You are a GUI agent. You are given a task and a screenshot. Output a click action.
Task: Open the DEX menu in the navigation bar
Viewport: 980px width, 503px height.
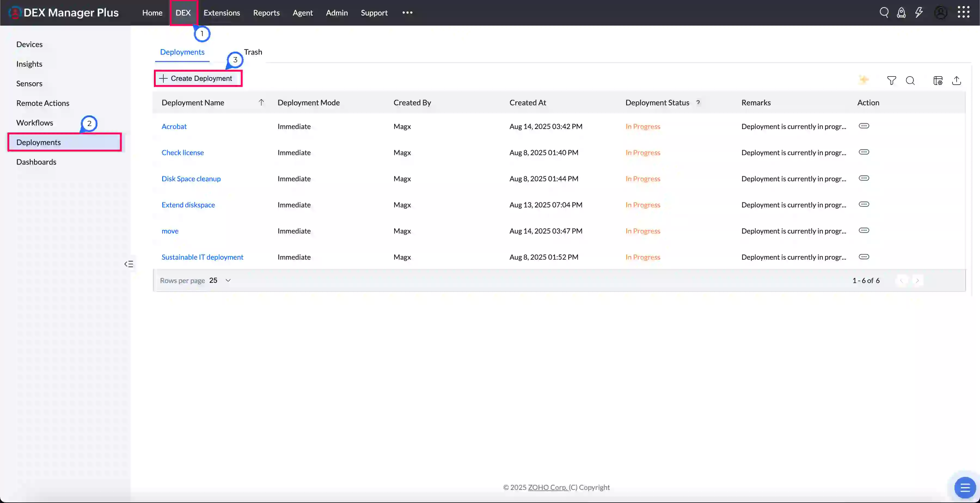point(183,12)
